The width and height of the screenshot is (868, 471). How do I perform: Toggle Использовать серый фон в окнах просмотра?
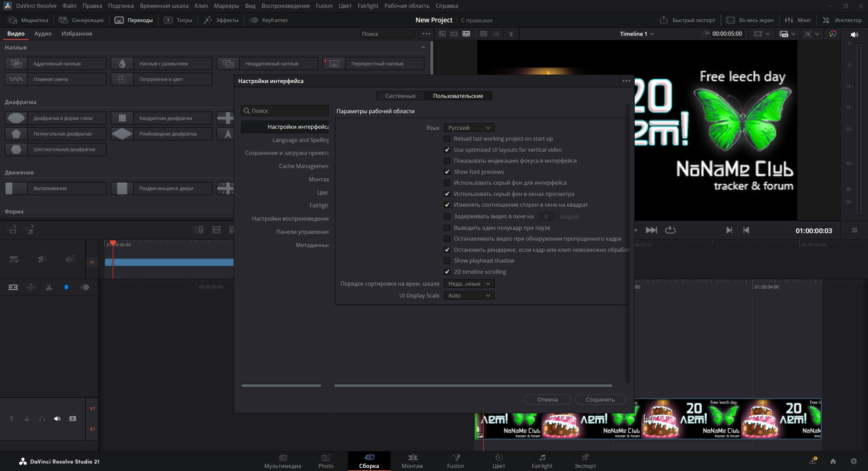[447, 194]
